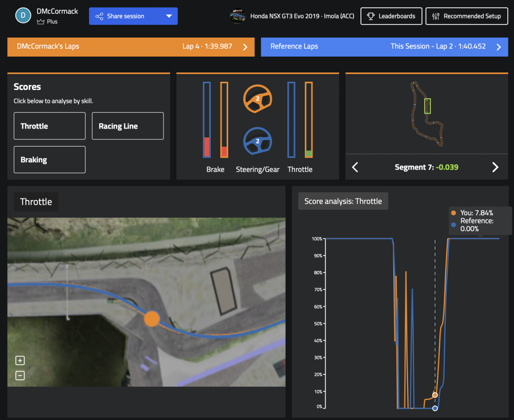Click the orange data point on throttle chart
The image size is (514, 420).
435,395
